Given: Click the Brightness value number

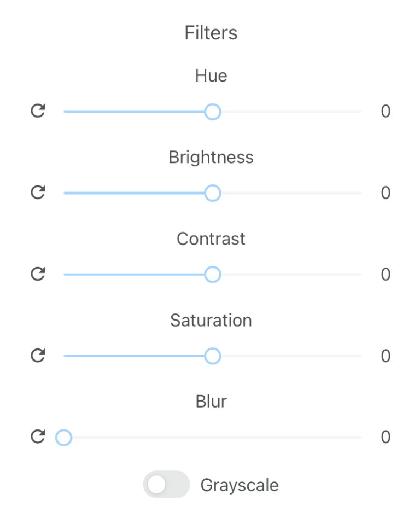Looking at the screenshot, I should point(386,193).
